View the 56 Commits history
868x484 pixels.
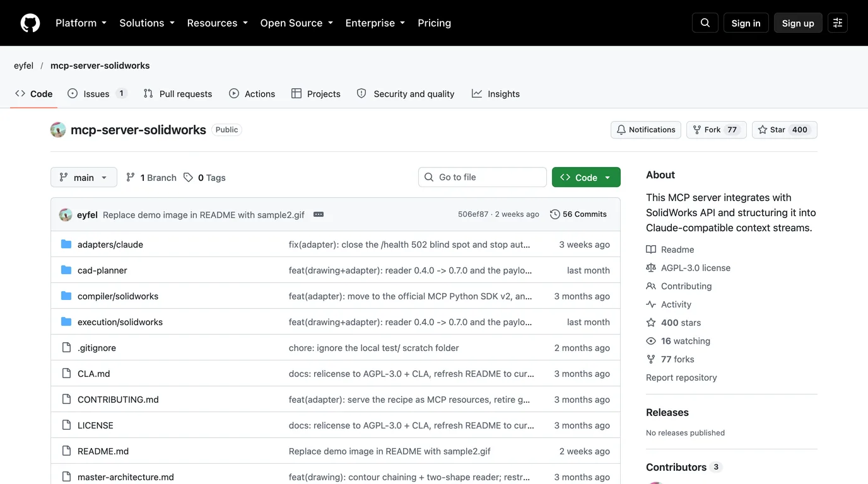(x=578, y=214)
